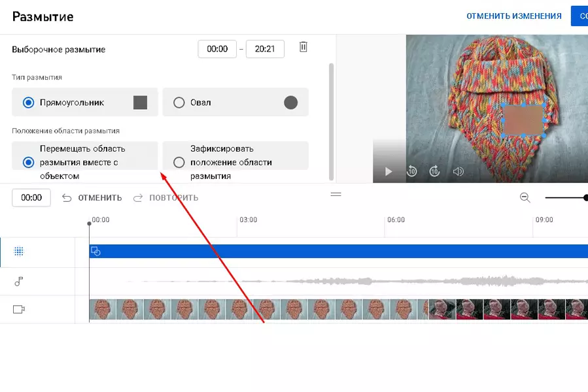This screenshot has width=588, height=392.
Task: Click the blue blur segment on timeline
Action: tap(339, 251)
